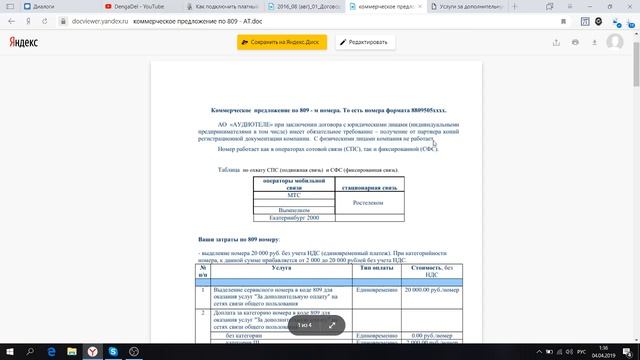The width and height of the screenshot is (640, 360).
Task: Show hidden system tray icons
Action: [539, 352]
